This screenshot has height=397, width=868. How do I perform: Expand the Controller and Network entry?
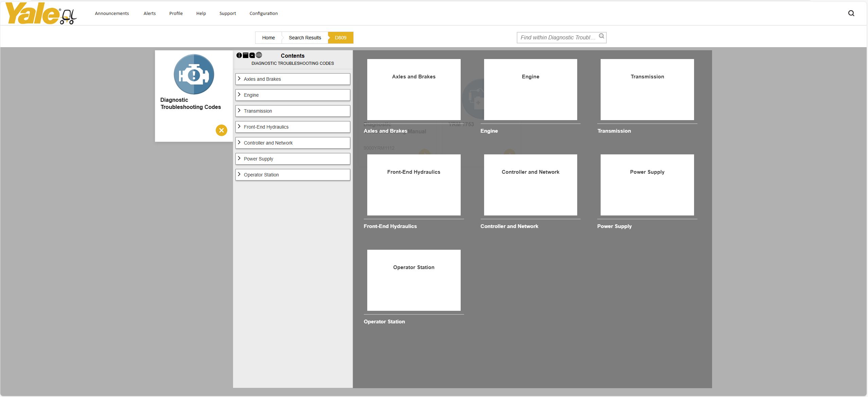pos(239,143)
